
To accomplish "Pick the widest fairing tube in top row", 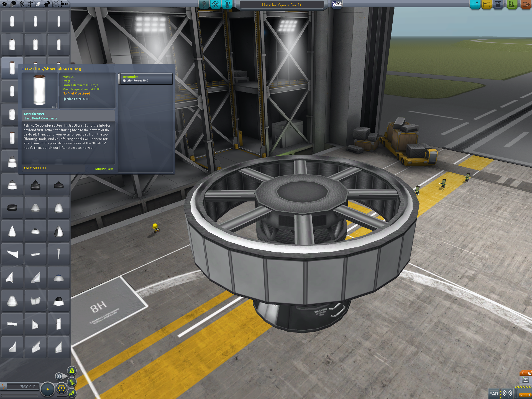I will pos(12,22).
